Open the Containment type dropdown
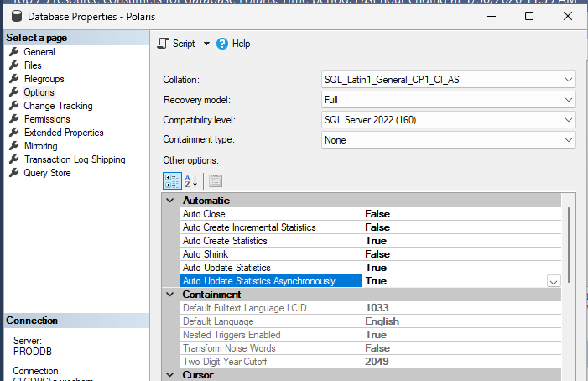Screen dimensions: 588x381 tap(568, 140)
